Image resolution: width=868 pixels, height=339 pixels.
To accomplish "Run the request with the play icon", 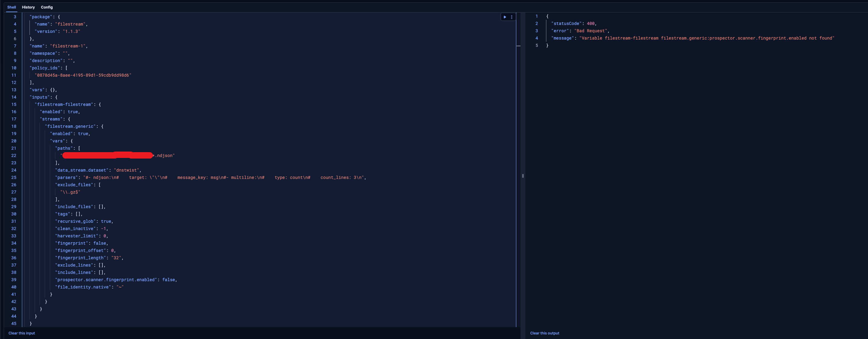I will [505, 17].
